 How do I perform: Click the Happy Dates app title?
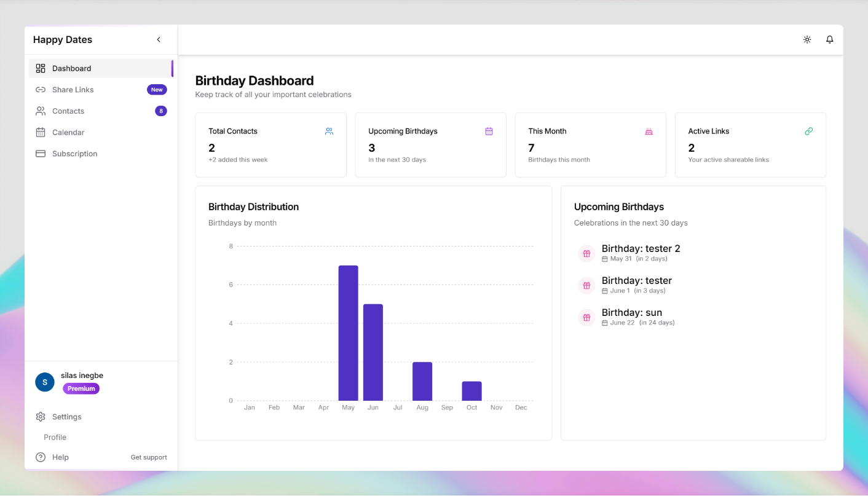63,40
